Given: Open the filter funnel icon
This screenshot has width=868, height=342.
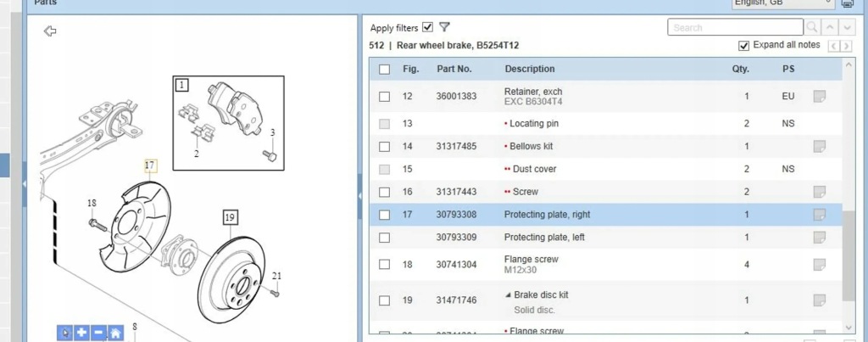Looking at the screenshot, I should (444, 27).
